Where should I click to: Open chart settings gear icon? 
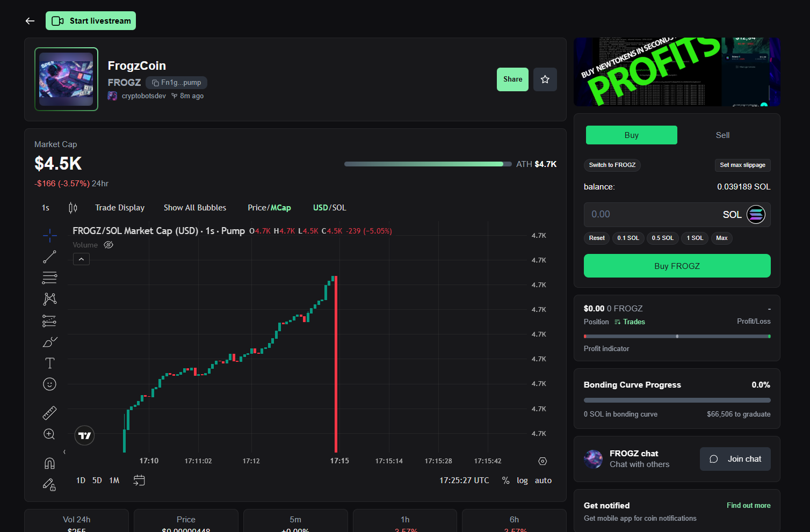pos(543,461)
